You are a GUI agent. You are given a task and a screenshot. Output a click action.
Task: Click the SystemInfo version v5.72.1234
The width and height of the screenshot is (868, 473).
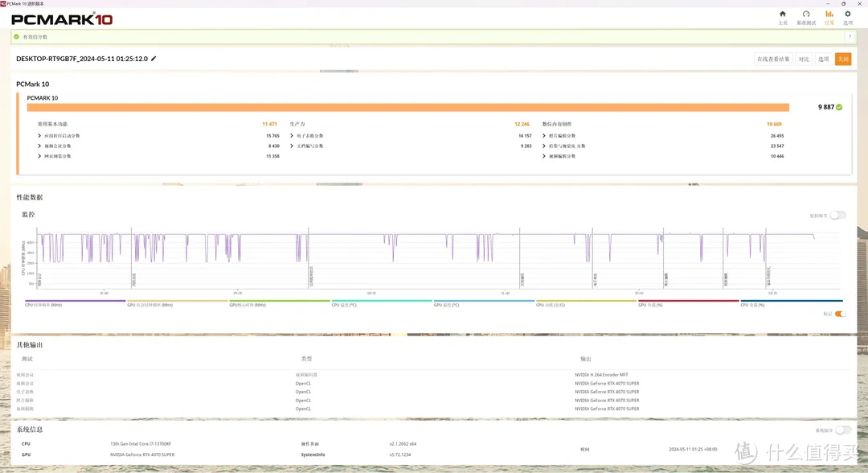point(399,454)
